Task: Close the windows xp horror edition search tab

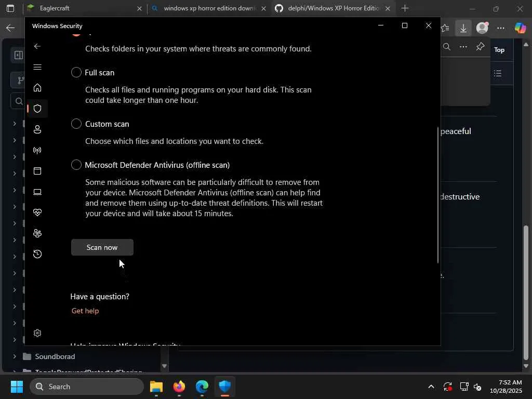Action: [263, 8]
